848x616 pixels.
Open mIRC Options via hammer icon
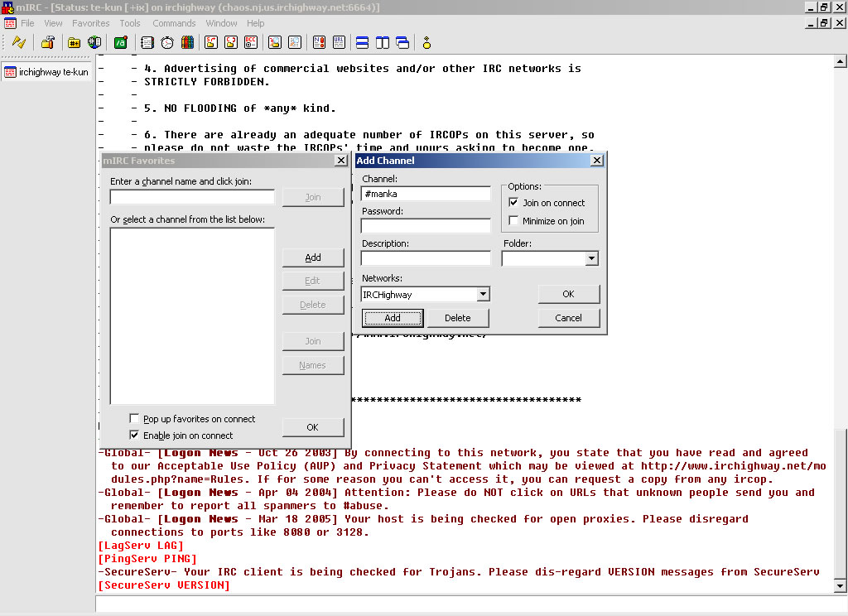(48, 42)
